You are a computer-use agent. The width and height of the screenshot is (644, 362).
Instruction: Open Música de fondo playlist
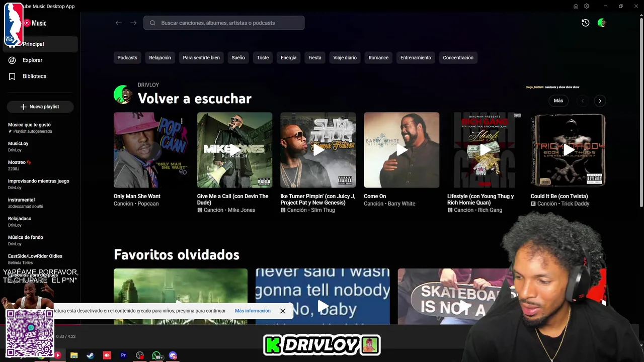40,240
